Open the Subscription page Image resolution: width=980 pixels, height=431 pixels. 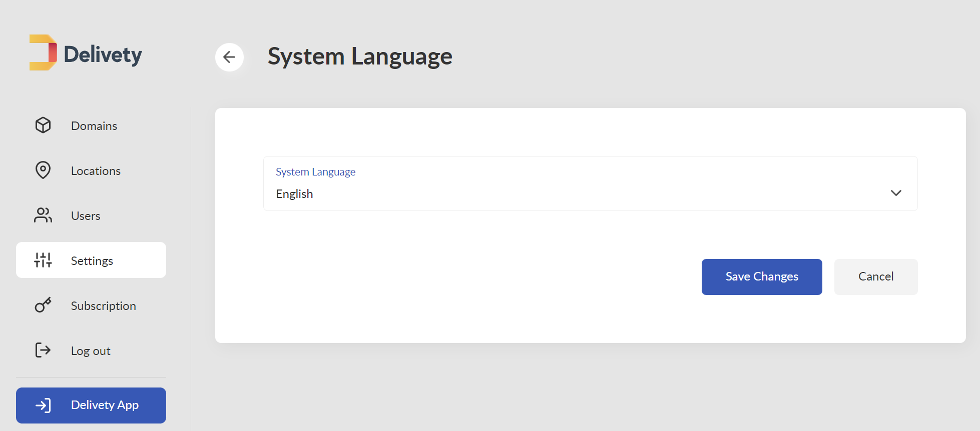click(91, 305)
